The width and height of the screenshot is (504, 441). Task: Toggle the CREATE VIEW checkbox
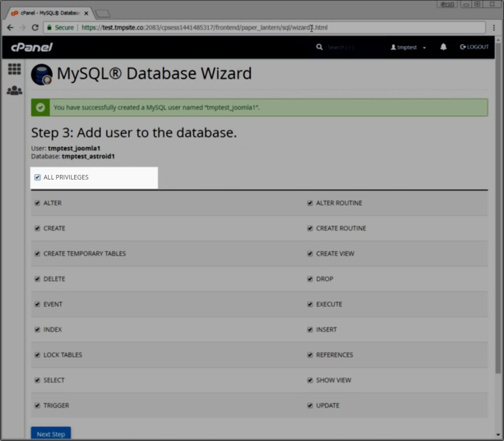click(x=310, y=254)
